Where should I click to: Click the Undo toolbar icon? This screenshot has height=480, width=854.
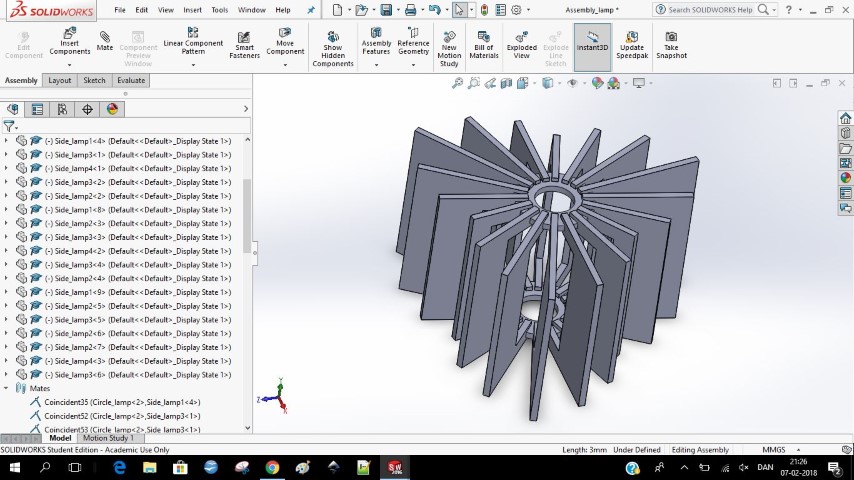click(x=434, y=10)
